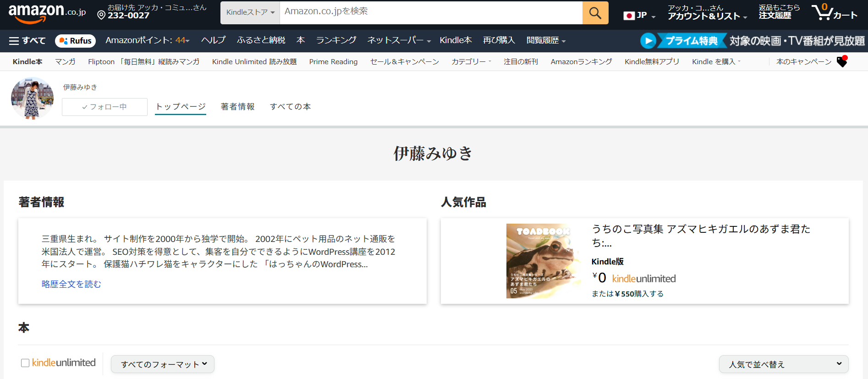The image size is (868, 379).
Task: Click the 本のキャンペーン link
Action: pos(804,61)
